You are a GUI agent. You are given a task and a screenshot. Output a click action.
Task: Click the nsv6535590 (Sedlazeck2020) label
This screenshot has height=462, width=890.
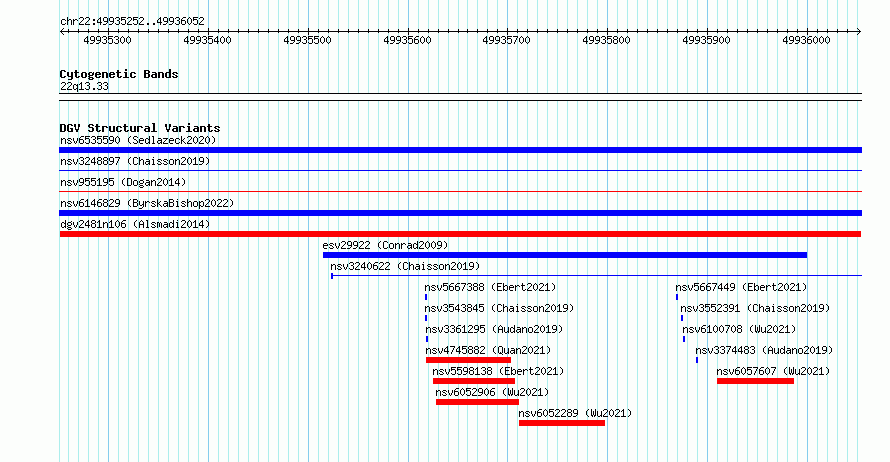coord(138,140)
